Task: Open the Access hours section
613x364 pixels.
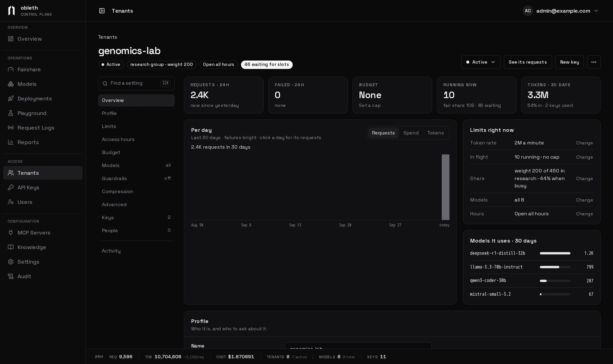Action: [x=136, y=140]
